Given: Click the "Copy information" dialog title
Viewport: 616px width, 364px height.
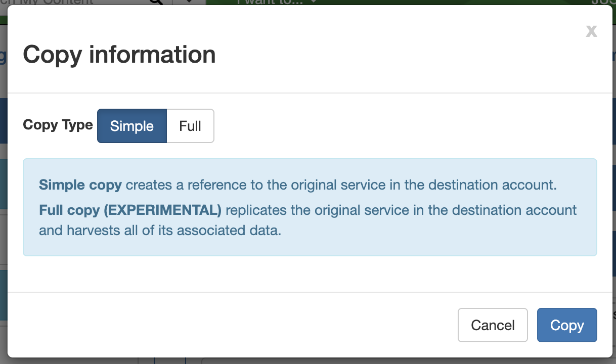Looking at the screenshot, I should point(119,55).
